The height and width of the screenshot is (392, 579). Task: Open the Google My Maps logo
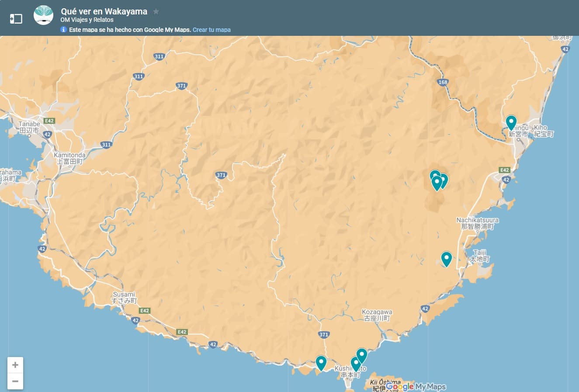coord(416,387)
